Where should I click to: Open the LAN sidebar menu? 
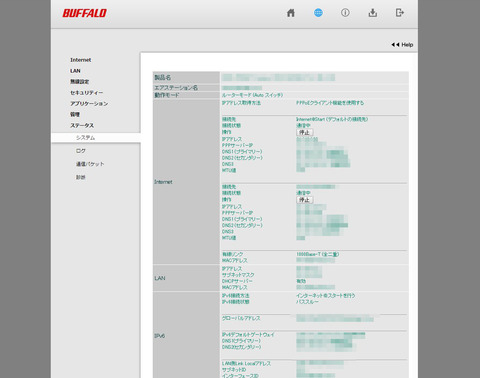click(75, 71)
